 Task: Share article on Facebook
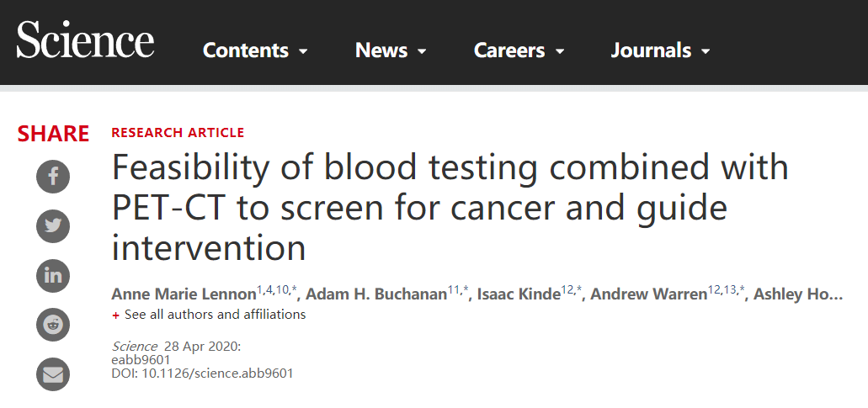(53, 177)
